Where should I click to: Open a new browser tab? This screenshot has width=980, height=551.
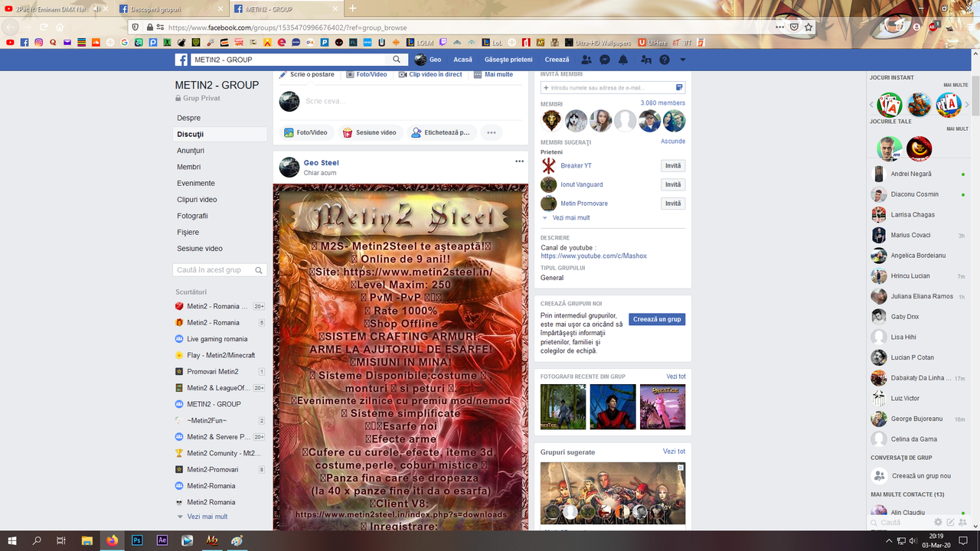pyautogui.click(x=353, y=8)
